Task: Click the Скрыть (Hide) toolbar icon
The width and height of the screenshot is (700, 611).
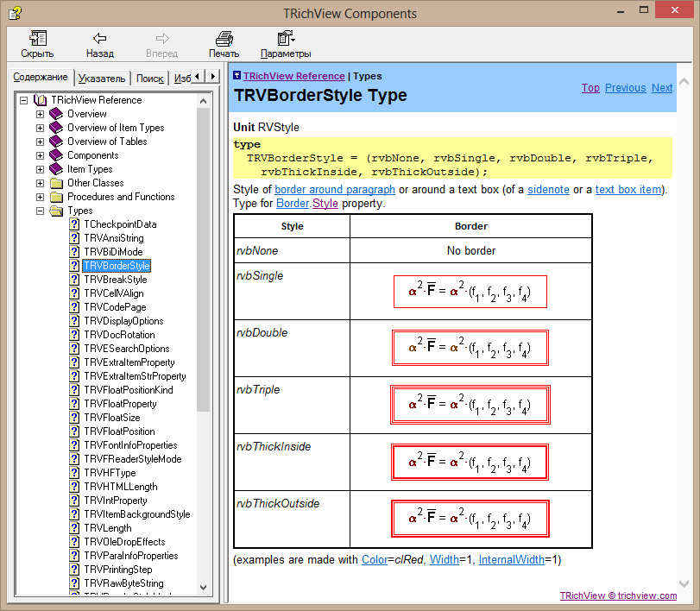Action: [x=37, y=38]
